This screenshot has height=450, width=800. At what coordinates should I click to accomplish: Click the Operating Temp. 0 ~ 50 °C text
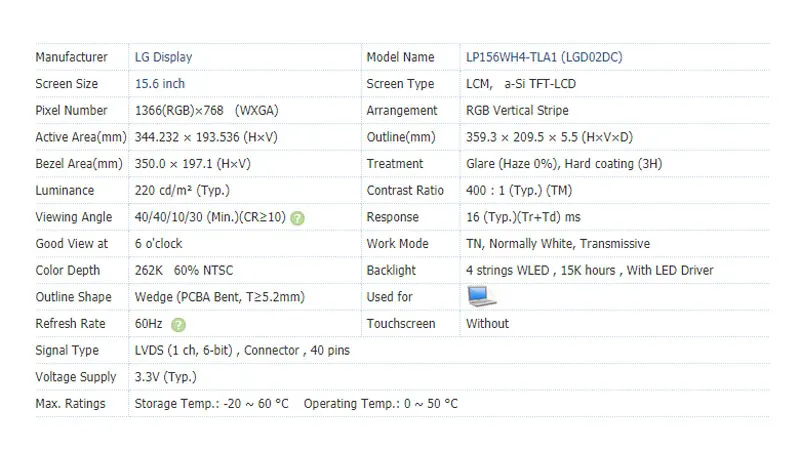(x=381, y=404)
